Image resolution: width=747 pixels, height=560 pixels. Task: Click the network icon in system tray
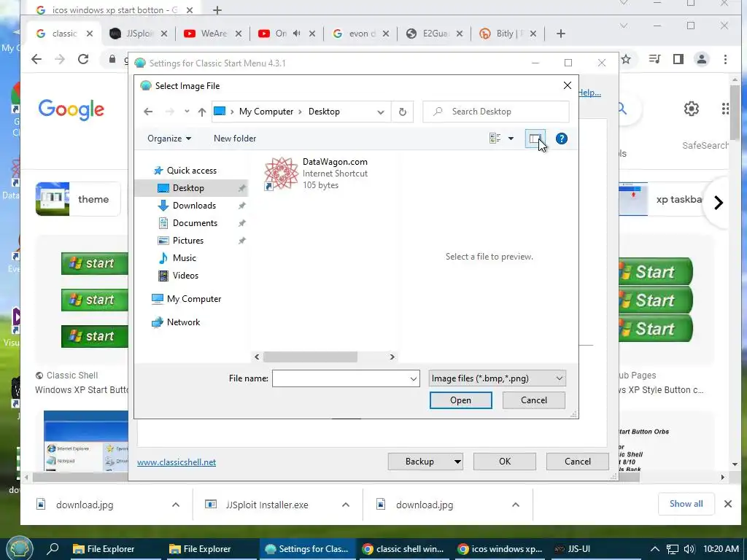point(672,549)
